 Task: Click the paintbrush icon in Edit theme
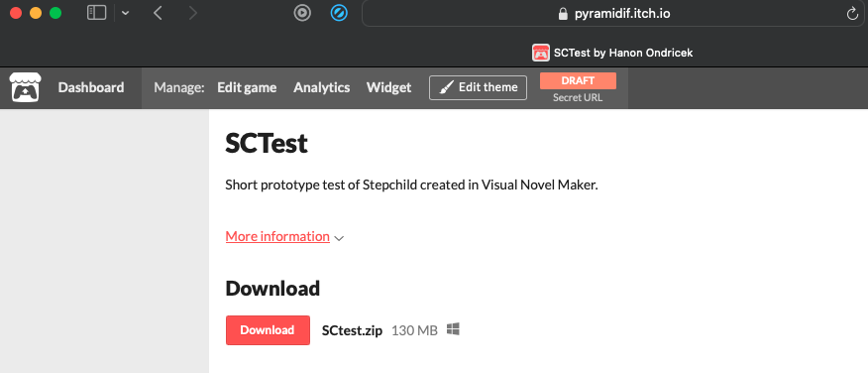pyautogui.click(x=446, y=87)
